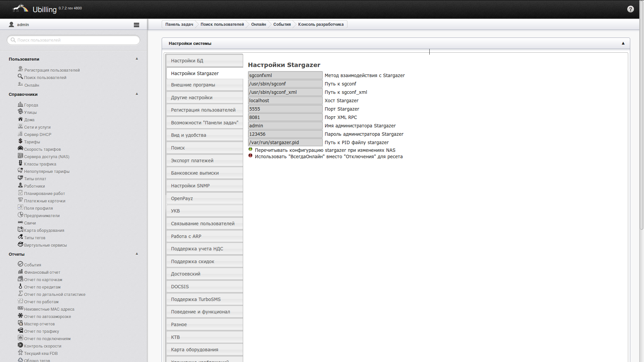Open the Достоевский tab
This screenshot has width=644, height=362.
205,274
